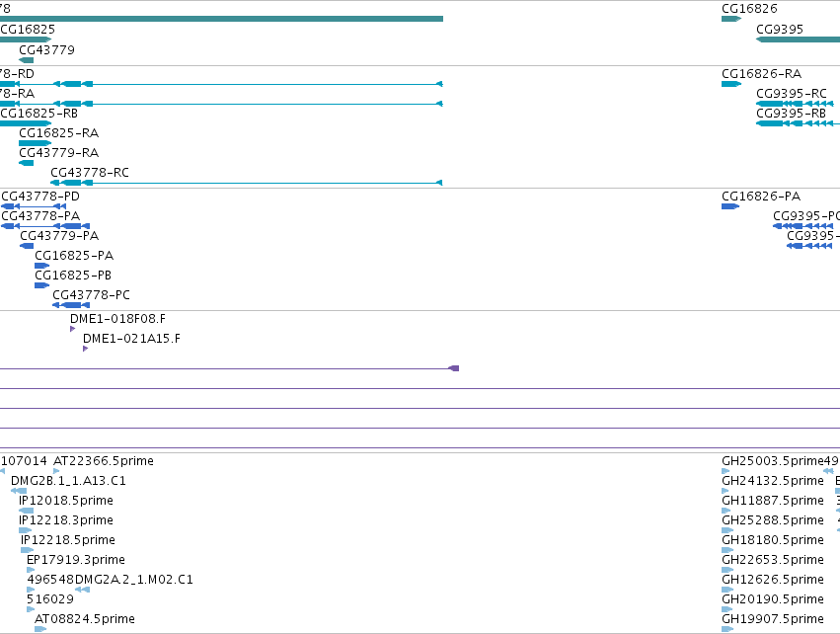This screenshot has height=634, width=840.
Task: Select the DME1-021A15.F marker triangle
Action: click(85, 349)
